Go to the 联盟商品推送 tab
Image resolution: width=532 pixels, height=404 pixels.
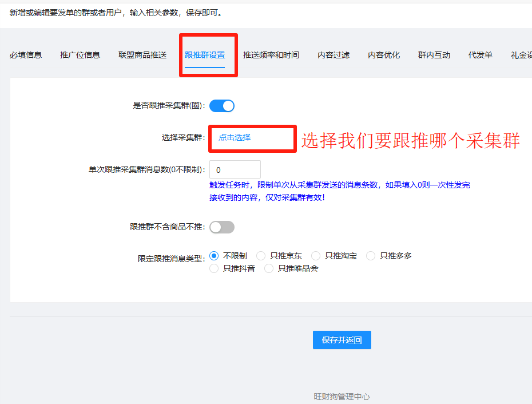(142, 55)
